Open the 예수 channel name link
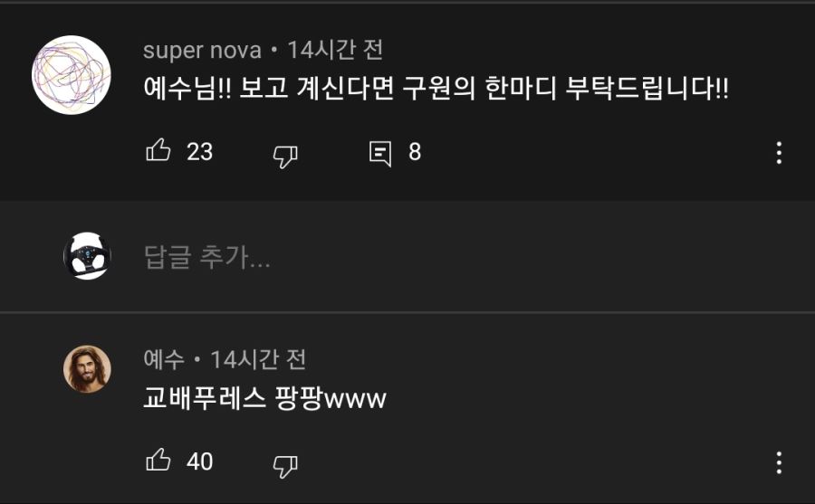The image size is (815, 504). click(164, 359)
